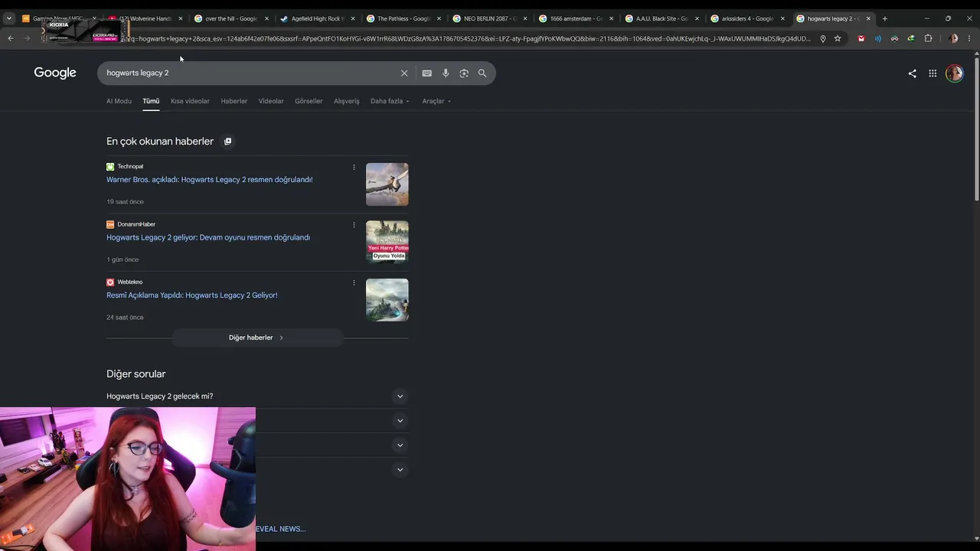980x551 pixels.
Task: Click the incognito-glasses extension icon
Action: (894, 38)
